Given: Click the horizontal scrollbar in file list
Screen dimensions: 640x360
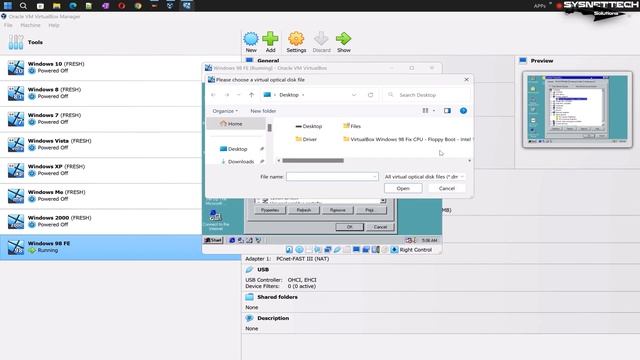Looking at the screenshot, I should [x=313, y=160].
